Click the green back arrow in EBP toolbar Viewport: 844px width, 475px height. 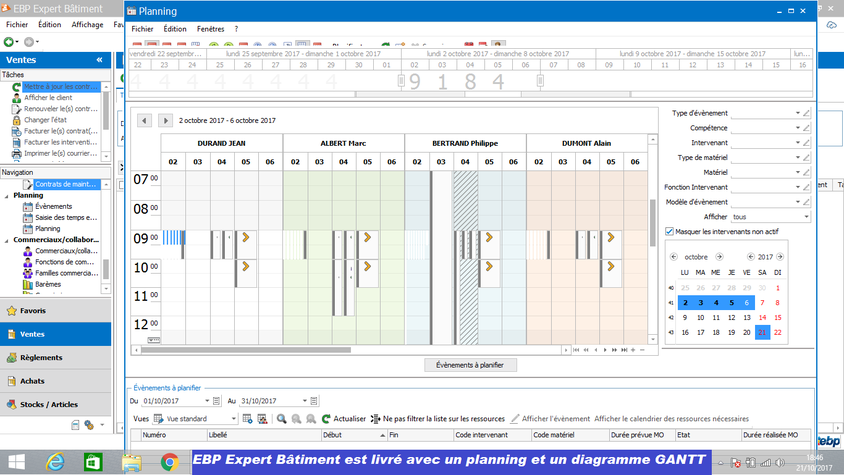point(9,41)
